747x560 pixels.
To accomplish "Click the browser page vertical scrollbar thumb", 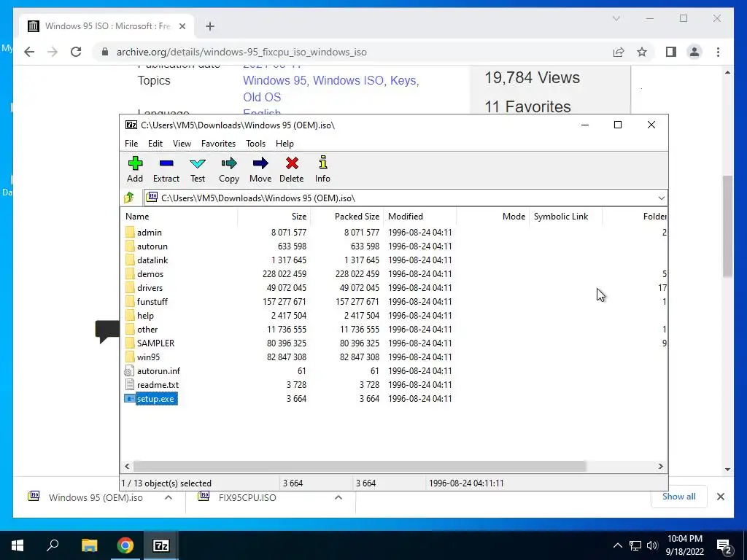I will pyautogui.click(x=727, y=227).
